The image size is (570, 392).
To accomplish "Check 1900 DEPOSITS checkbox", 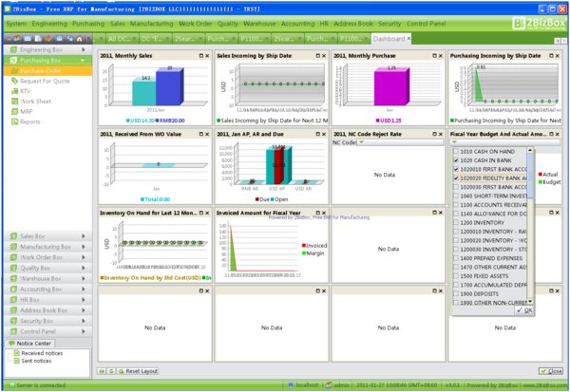I will tap(456, 294).
